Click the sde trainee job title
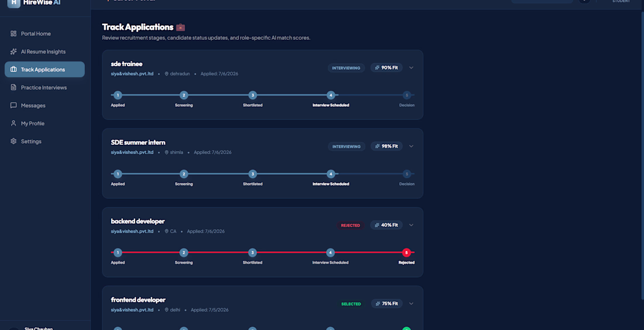 (126, 64)
